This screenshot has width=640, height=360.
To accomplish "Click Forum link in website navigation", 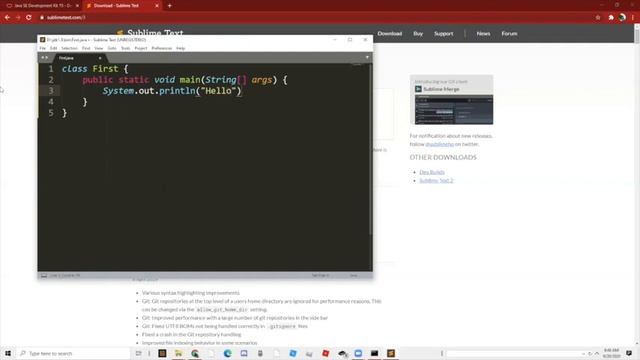I will point(509,33).
